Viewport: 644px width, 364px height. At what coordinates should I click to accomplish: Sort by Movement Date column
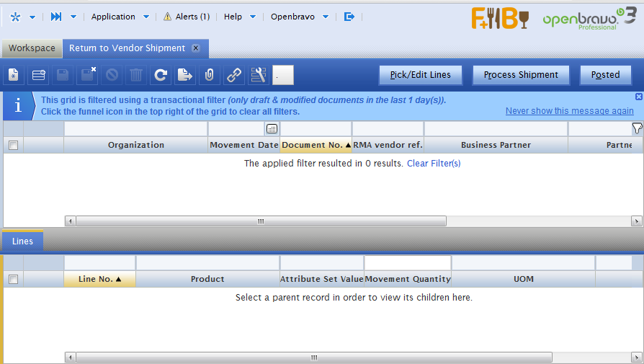point(244,145)
